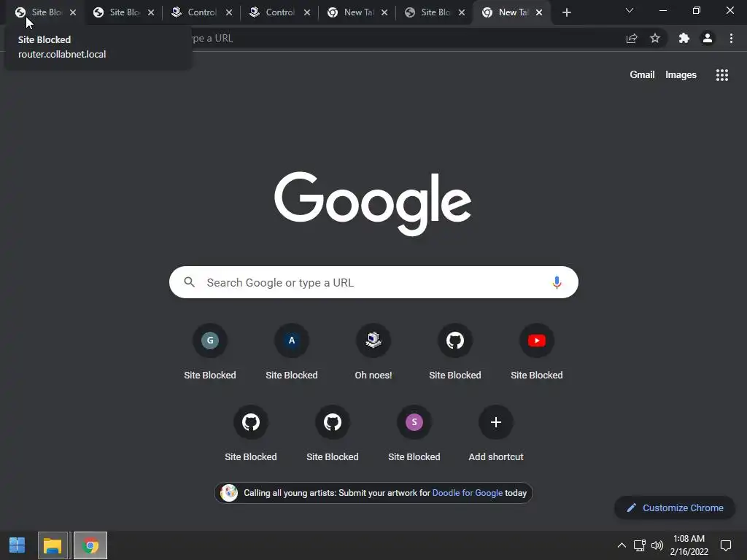Viewport: 747px width, 560px height.
Task: Open Gmail link
Action: pos(642,75)
